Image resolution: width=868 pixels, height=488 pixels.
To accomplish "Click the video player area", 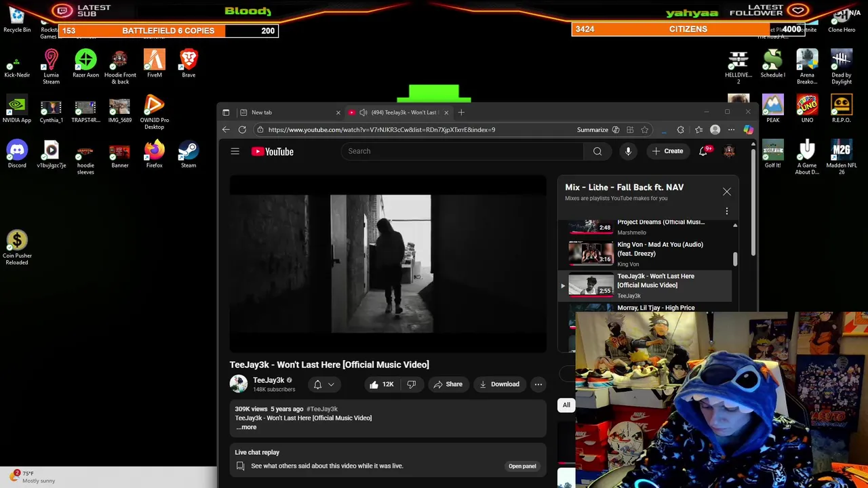I will click(388, 264).
